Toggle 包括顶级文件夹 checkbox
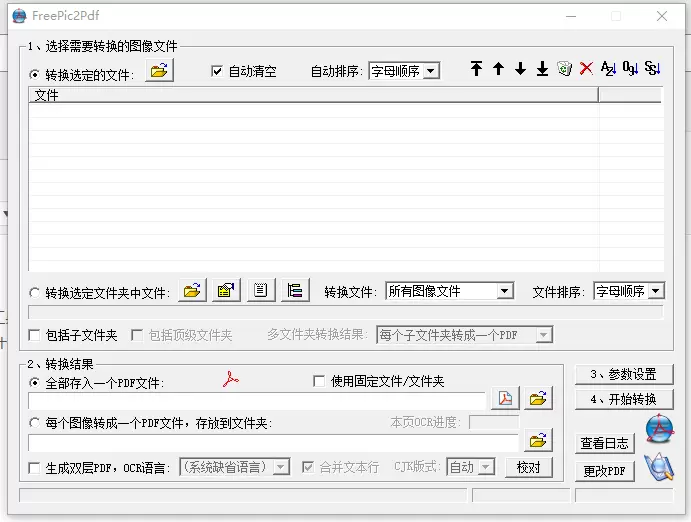691x522 pixels. [137, 335]
